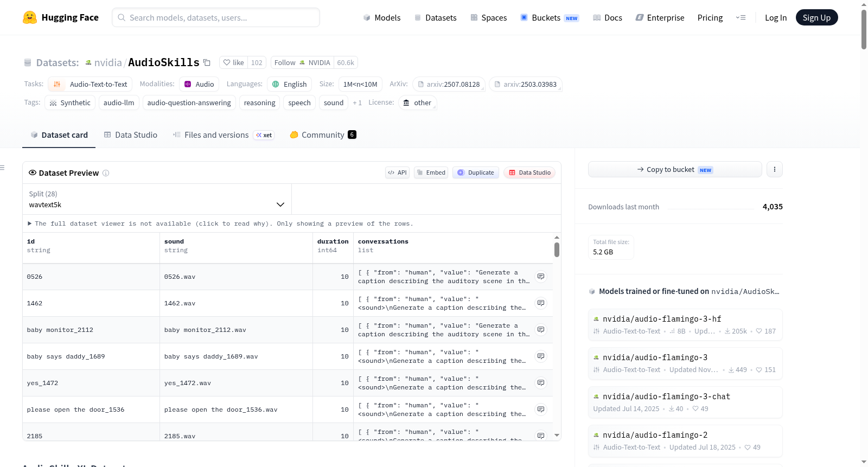Screen dimensions: 868x467
Task: Click the Embed button
Action: pyautogui.click(x=431, y=172)
